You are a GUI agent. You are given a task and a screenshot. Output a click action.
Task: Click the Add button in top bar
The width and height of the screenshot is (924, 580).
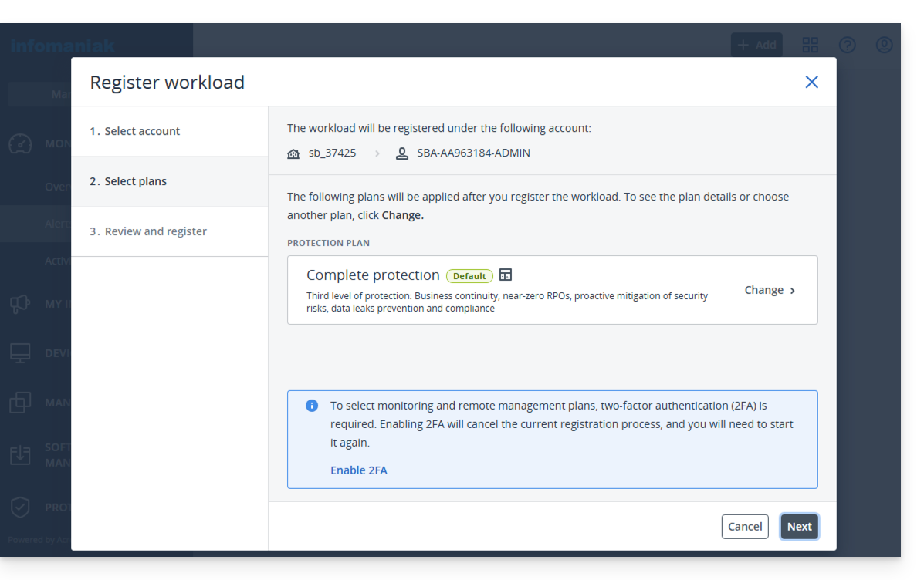(x=756, y=45)
